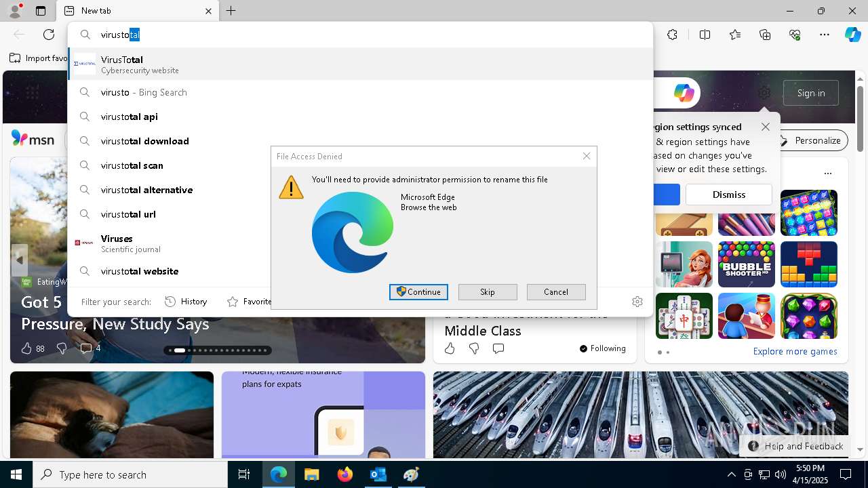This screenshot has width=868, height=488.
Task: Select VirusTotal Cybersecurity website suggestion
Action: point(360,64)
